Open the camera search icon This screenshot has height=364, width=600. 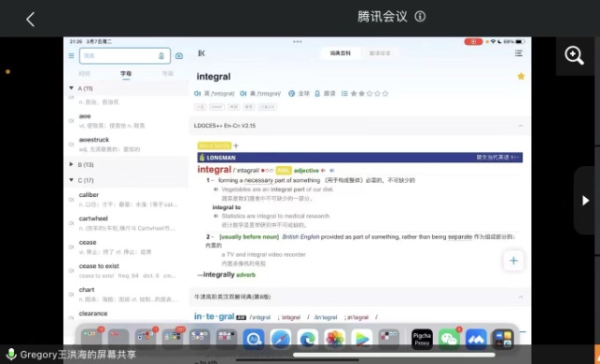[x=179, y=56]
